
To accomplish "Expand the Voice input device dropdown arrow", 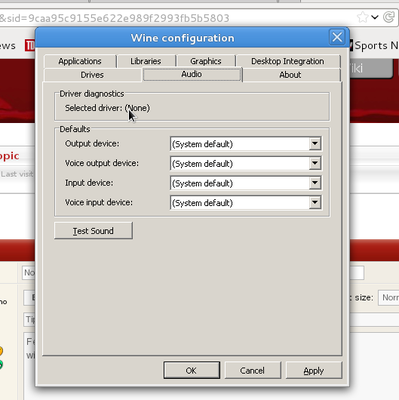I will pos(315,203).
